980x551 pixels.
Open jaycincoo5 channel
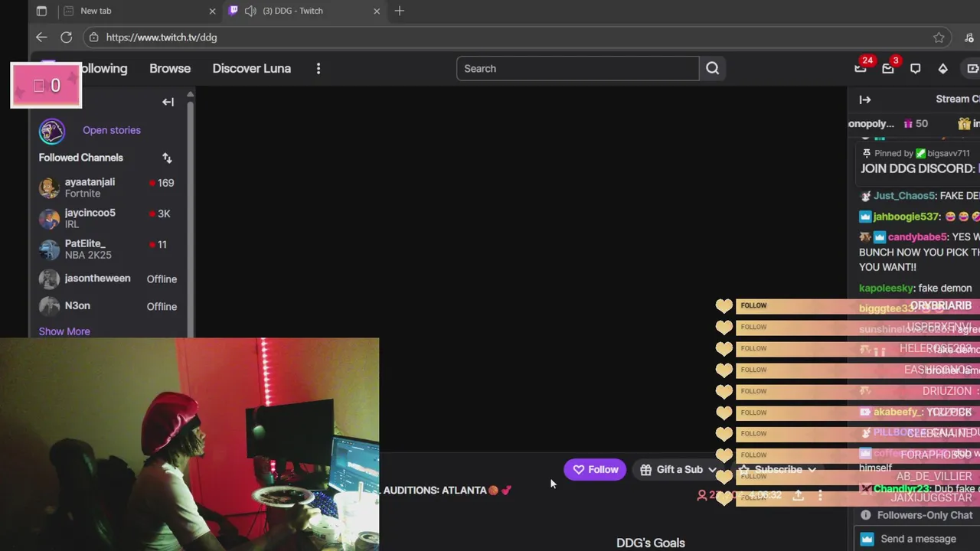point(107,218)
